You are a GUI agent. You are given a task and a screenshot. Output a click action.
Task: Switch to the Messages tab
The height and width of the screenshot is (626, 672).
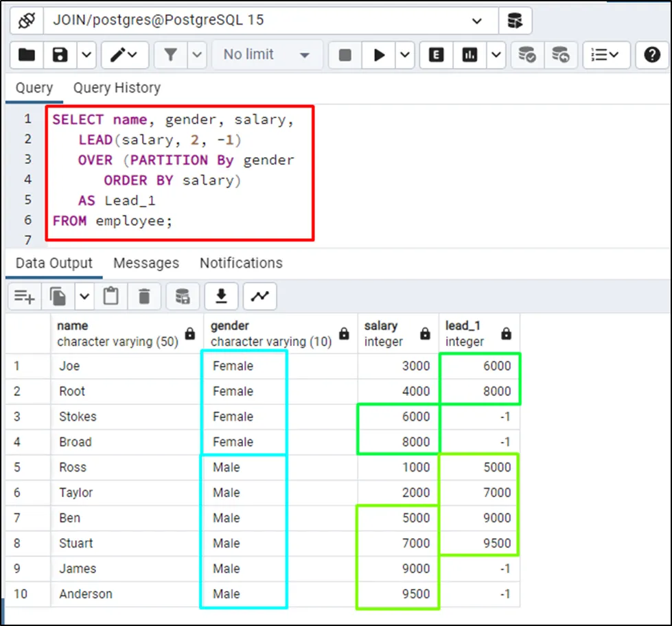[146, 263]
